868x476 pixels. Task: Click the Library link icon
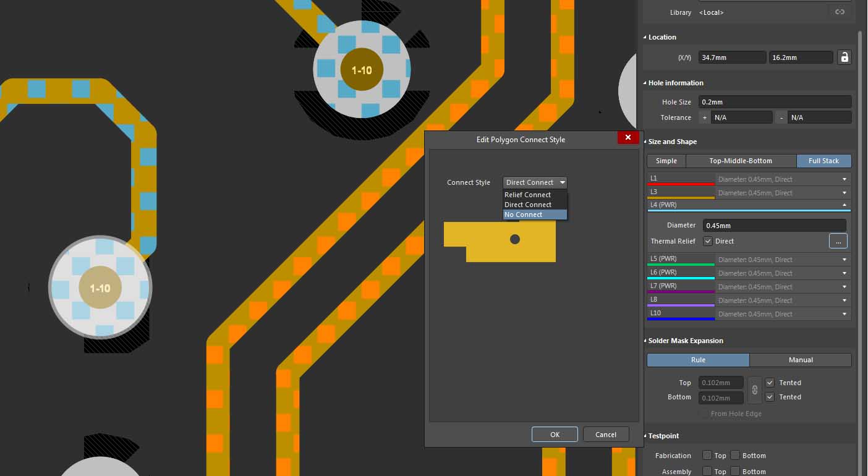(x=840, y=12)
